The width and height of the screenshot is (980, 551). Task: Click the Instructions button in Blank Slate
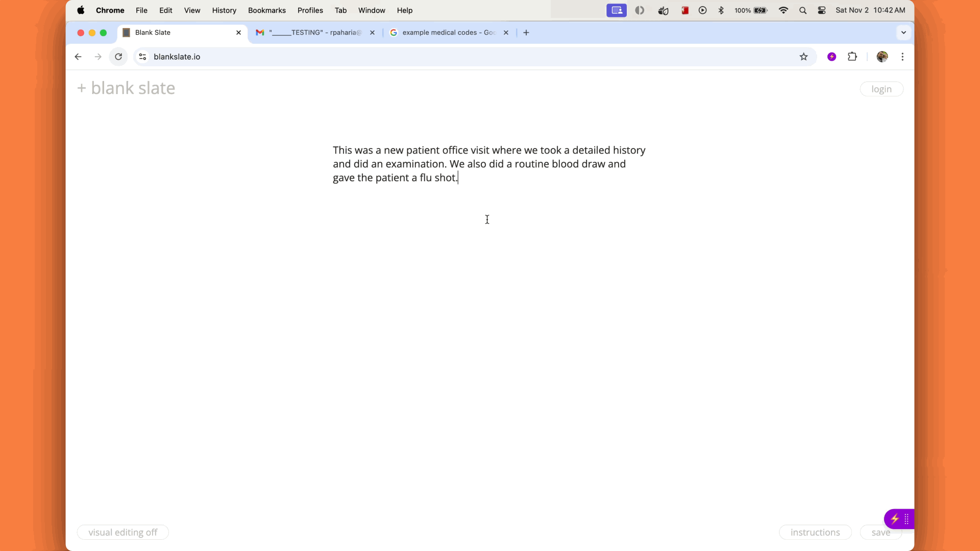[x=815, y=532]
